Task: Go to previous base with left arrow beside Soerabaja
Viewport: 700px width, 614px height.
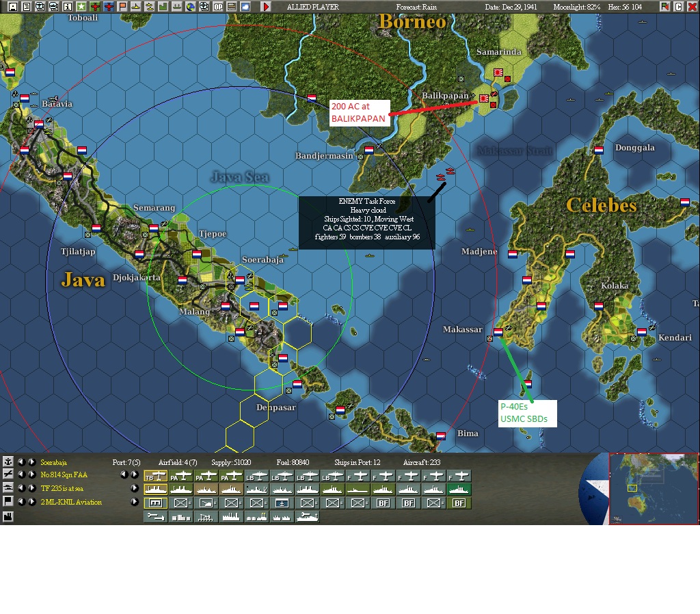Action: coord(21,462)
